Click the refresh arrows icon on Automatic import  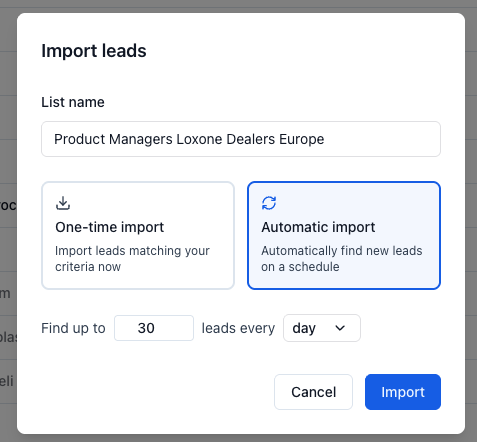click(x=269, y=203)
